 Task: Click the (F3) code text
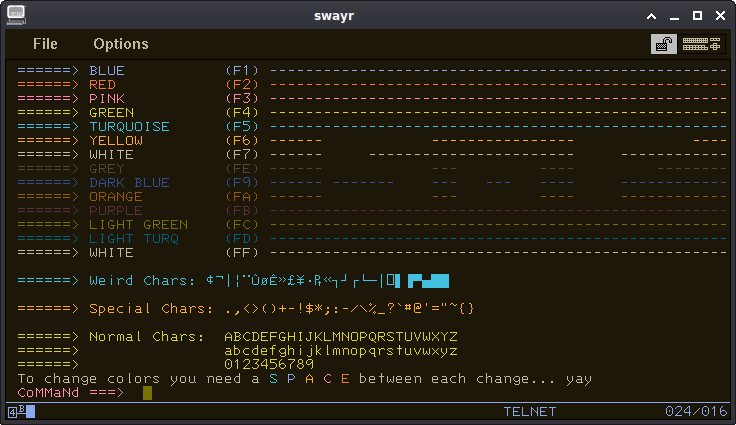tap(242, 99)
